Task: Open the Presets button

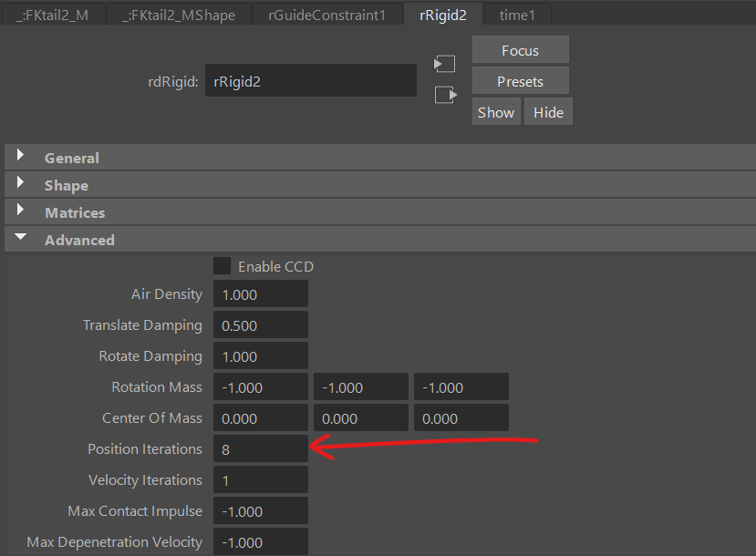Action: (520, 81)
